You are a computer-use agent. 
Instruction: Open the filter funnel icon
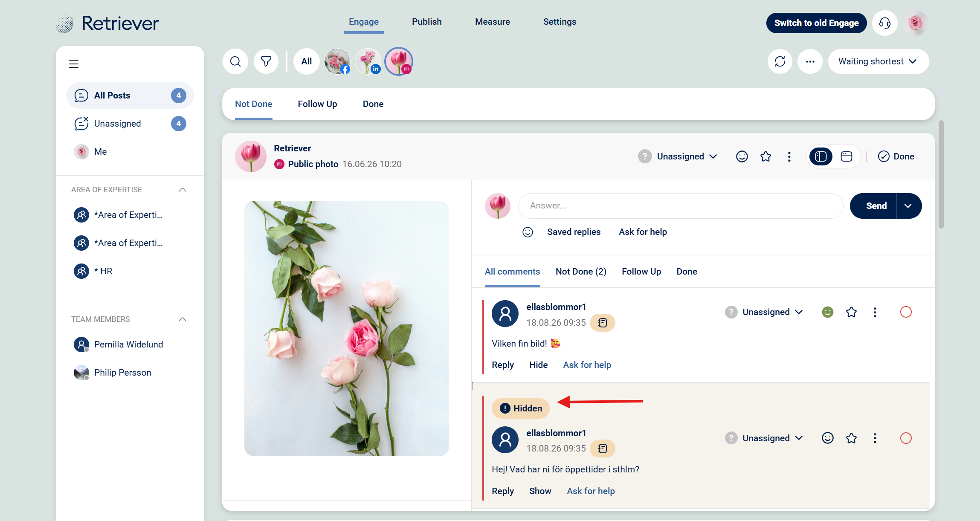tap(266, 61)
